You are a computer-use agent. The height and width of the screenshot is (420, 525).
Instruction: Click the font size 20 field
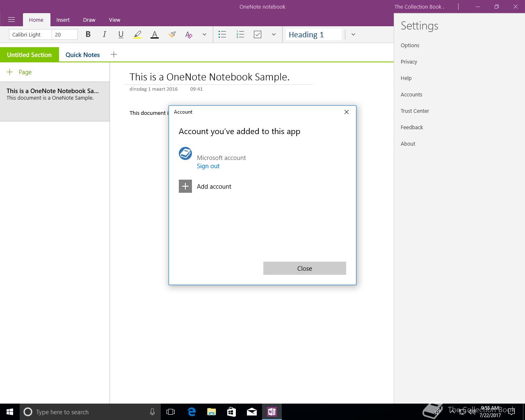[x=65, y=34]
